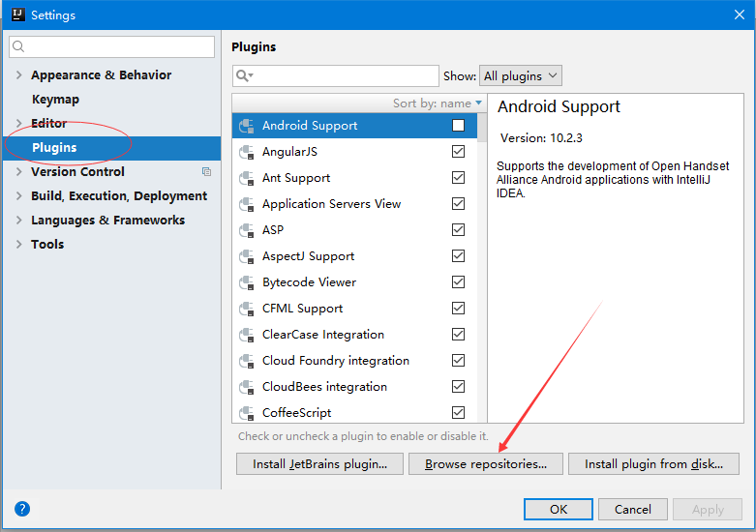Viewport: 756px width, 532px height.
Task: Click the Version Control project-level settings icon
Action: [206, 172]
